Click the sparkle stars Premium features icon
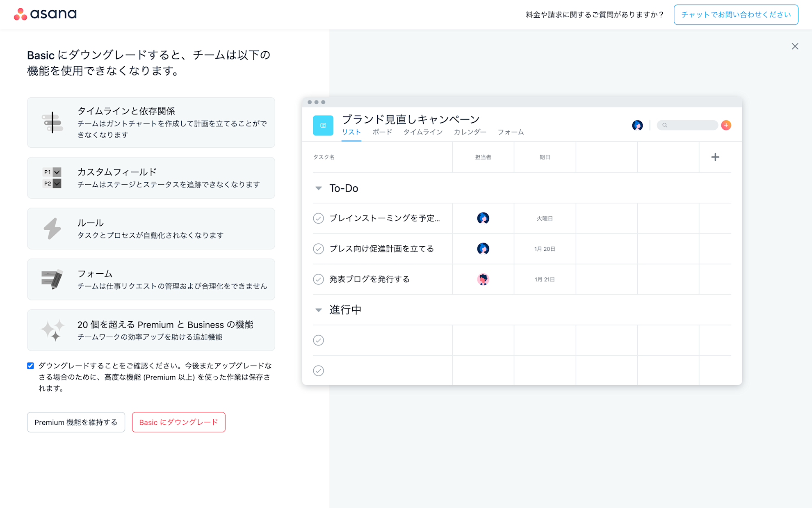812x508 pixels. tap(52, 330)
